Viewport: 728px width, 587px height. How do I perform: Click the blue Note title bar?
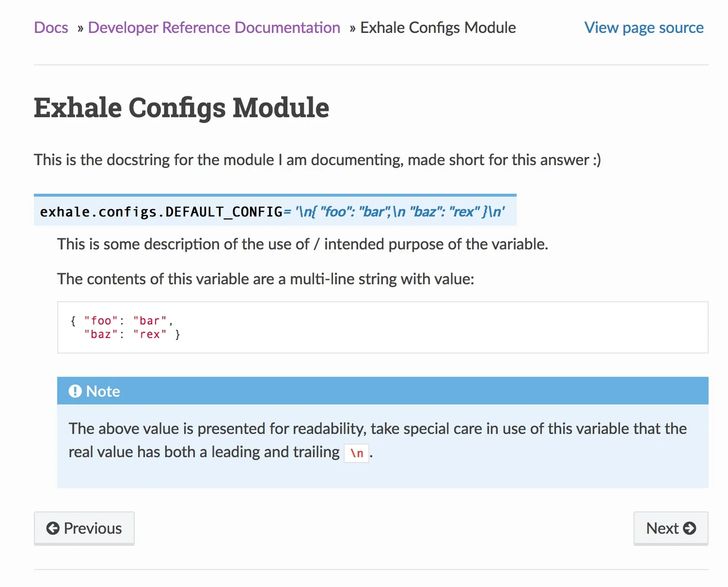coord(382,391)
